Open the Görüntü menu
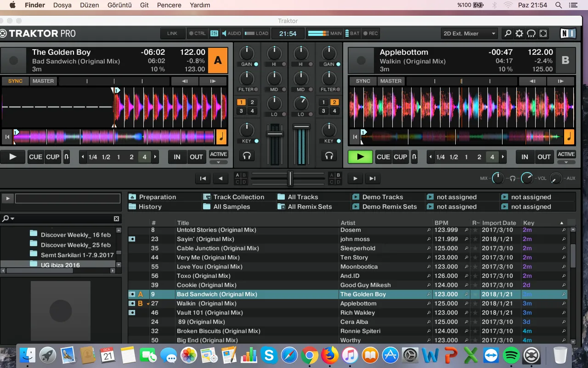588x368 pixels. click(x=119, y=5)
